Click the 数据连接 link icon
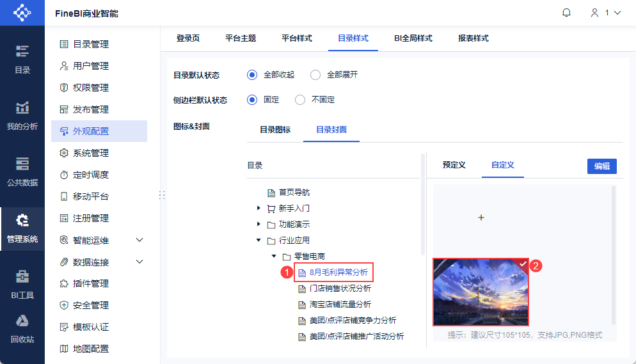Viewport: 636px width, 364px height. tap(64, 262)
